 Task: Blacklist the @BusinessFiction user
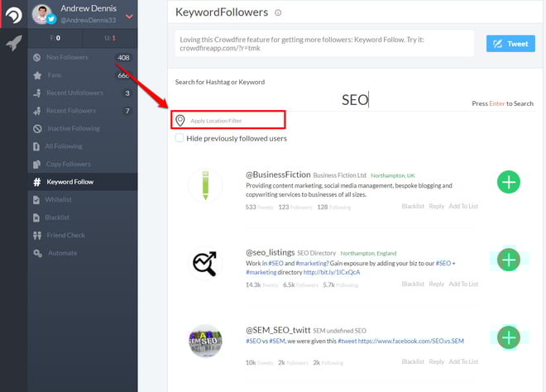tap(413, 206)
